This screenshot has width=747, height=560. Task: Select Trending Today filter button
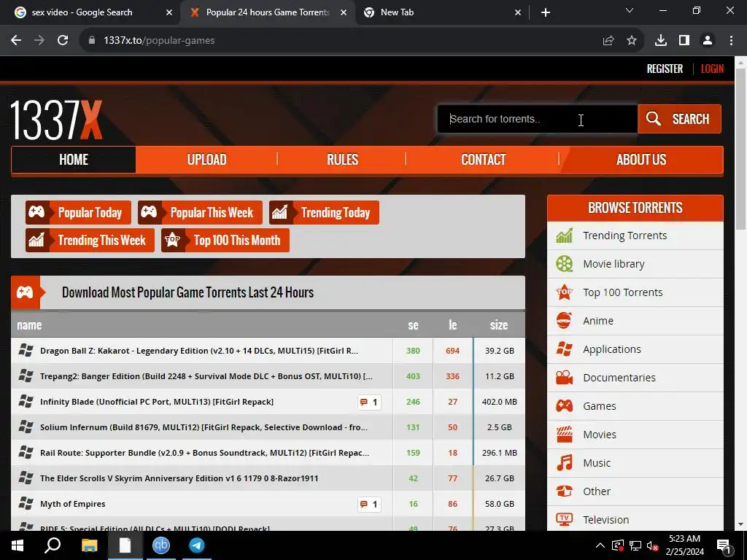324,212
